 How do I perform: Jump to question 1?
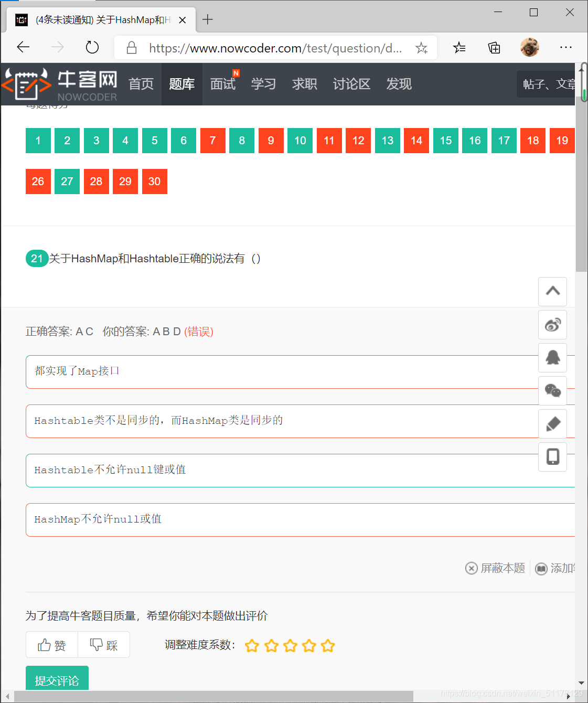click(x=38, y=141)
